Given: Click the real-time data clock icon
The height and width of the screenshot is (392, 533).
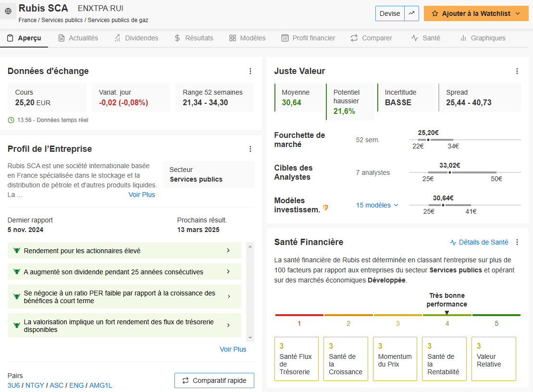Looking at the screenshot, I should pyautogui.click(x=11, y=120).
